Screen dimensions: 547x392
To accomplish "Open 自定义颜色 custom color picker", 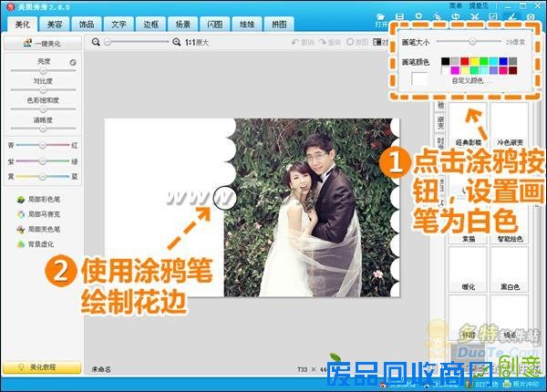I will coord(470,80).
